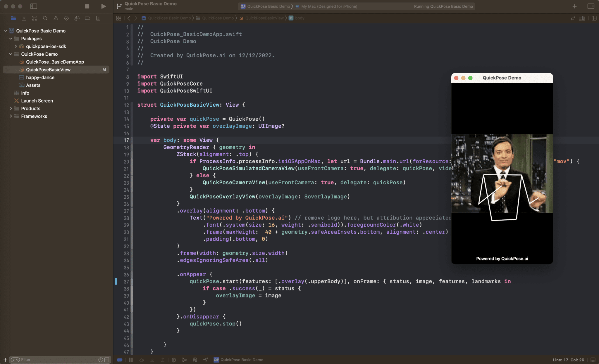Toggle breakpoints activation in debug bar
599x364 pixels.
coord(120,360)
